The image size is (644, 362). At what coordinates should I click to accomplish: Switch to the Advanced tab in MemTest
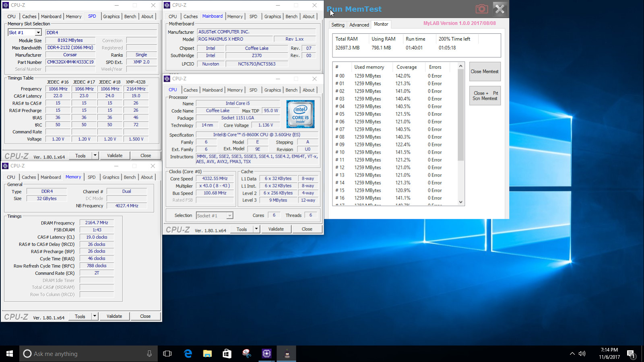pyautogui.click(x=359, y=25)
